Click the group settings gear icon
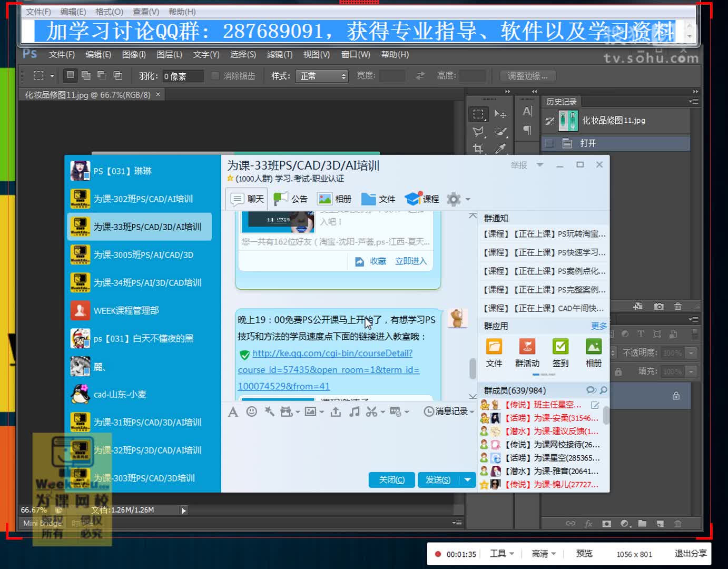 coord(454,199)
